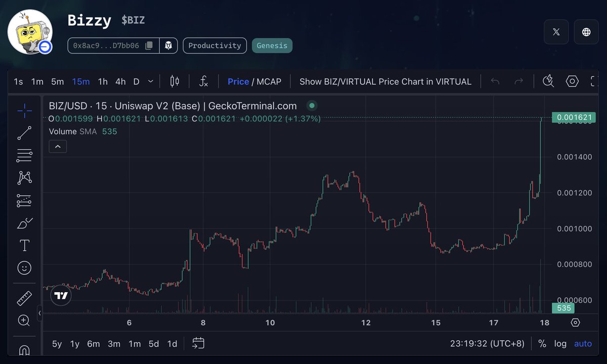Open candlestick chart style selector
607x364 pixels.
point(175,81)
